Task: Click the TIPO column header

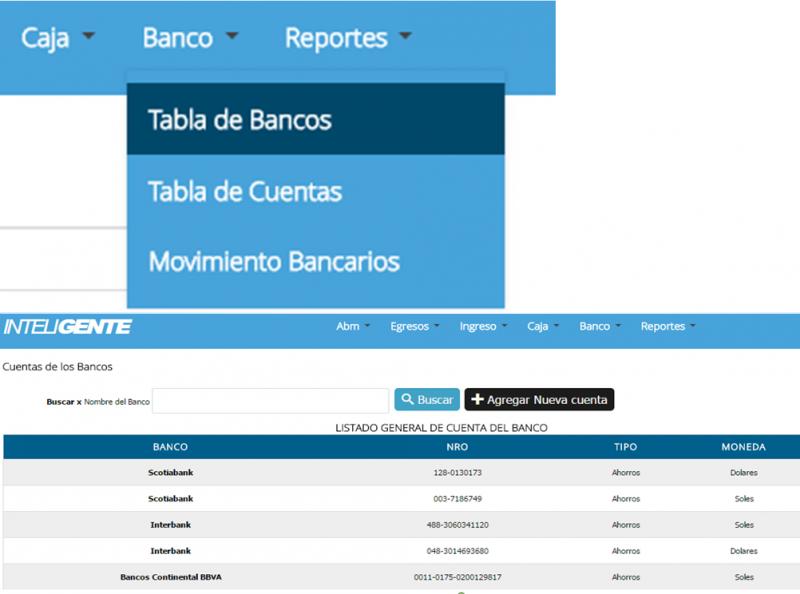Action: [626, 447]
